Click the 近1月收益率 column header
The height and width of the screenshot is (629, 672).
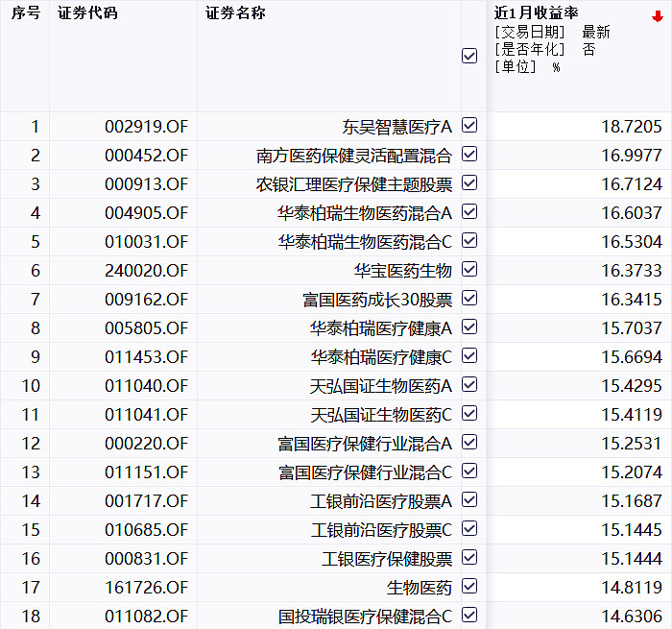point(536,12)
